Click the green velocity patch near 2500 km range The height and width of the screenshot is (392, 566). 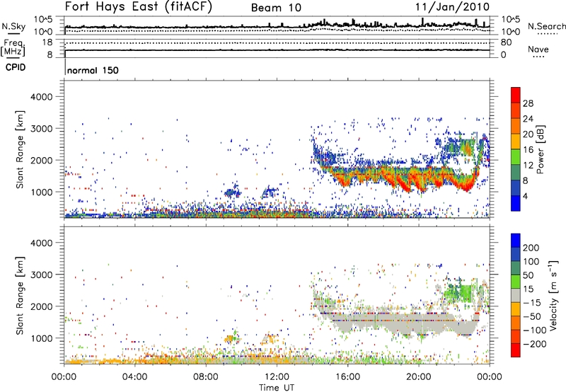459,293
